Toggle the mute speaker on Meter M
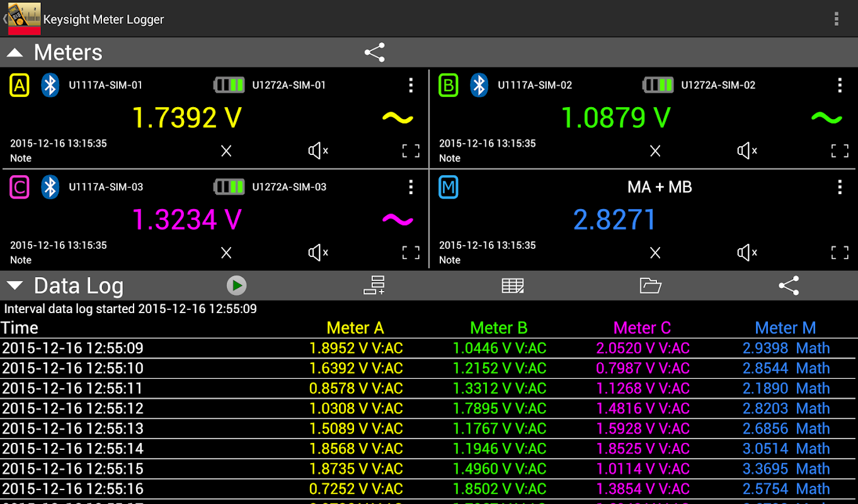 pyautogui.click(x=746, y=253)
